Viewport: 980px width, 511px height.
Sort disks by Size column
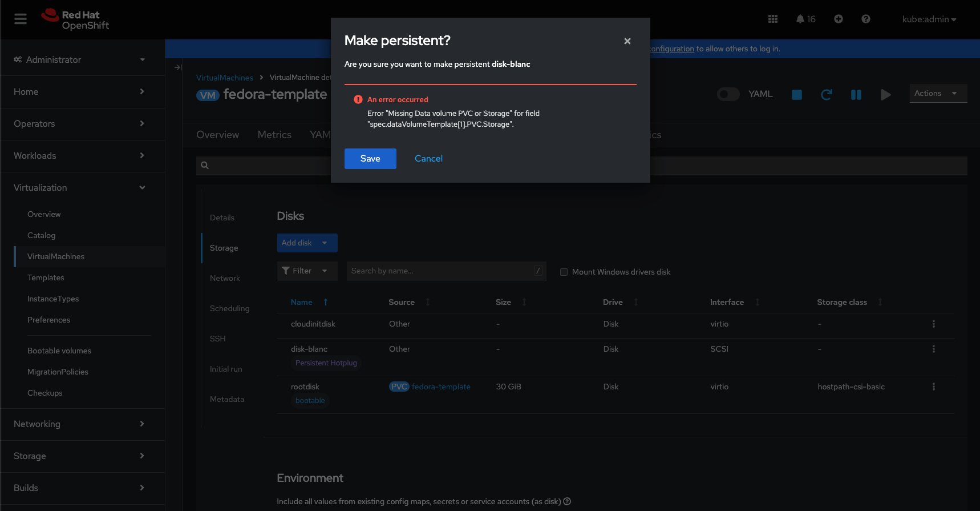[x=524, y=302]
